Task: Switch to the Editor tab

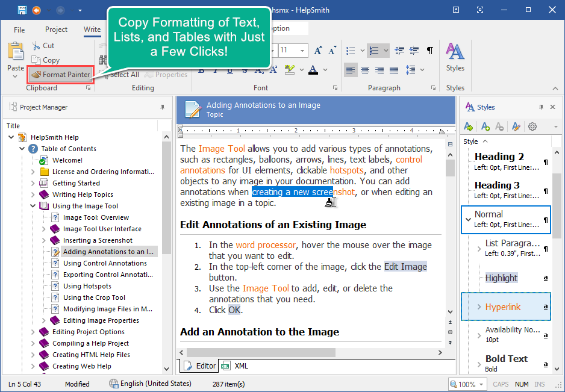Action: [x=200, y=366]
